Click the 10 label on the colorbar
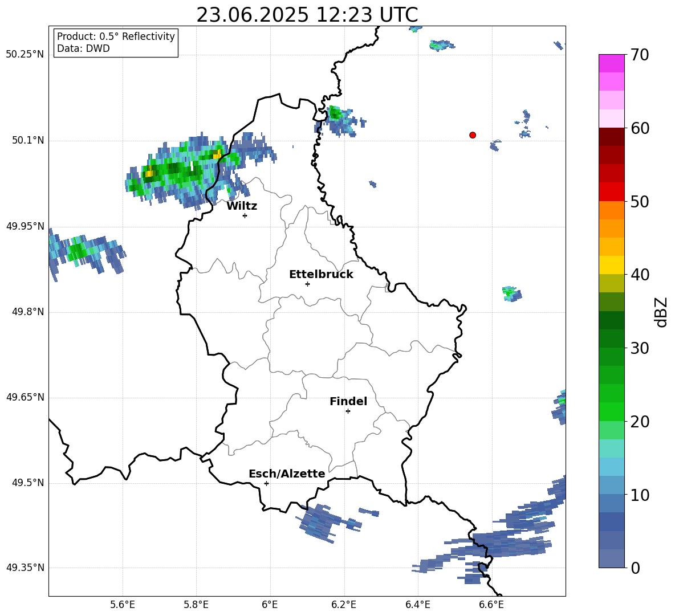This screenshot has height=616, width=675. [639, 495]
